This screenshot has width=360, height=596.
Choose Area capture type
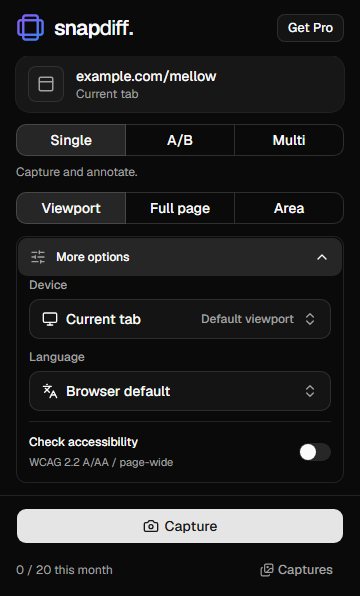point(289,208)
